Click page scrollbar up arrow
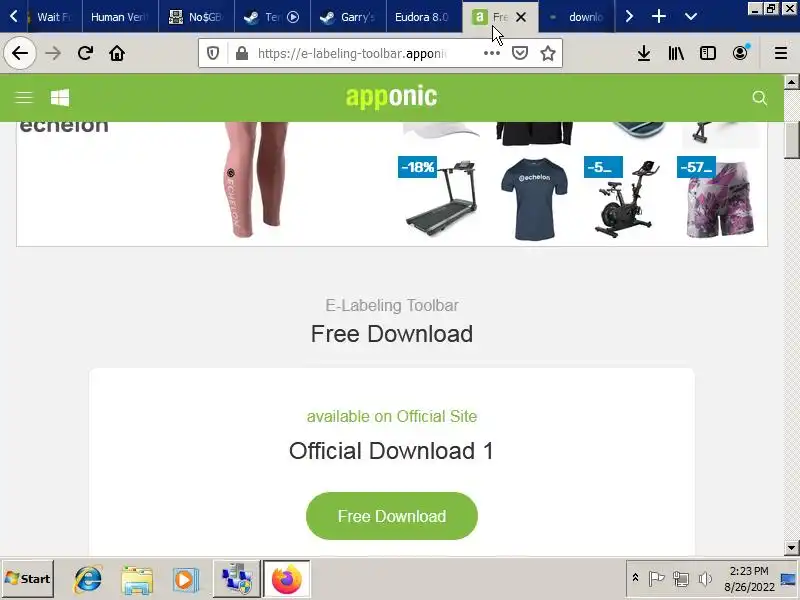 click(791, 82)
